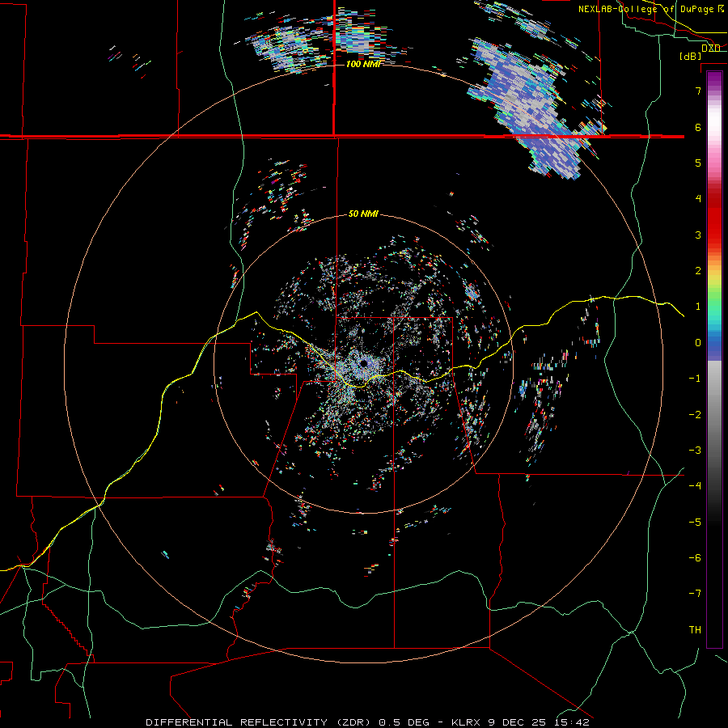Click the 15:42 timestamp

[571, 722]
